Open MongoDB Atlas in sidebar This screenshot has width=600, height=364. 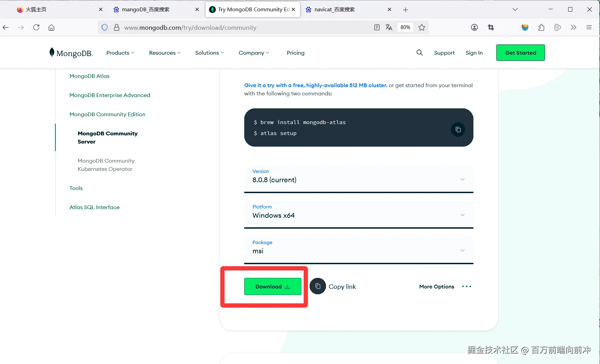tap(89, 76)
